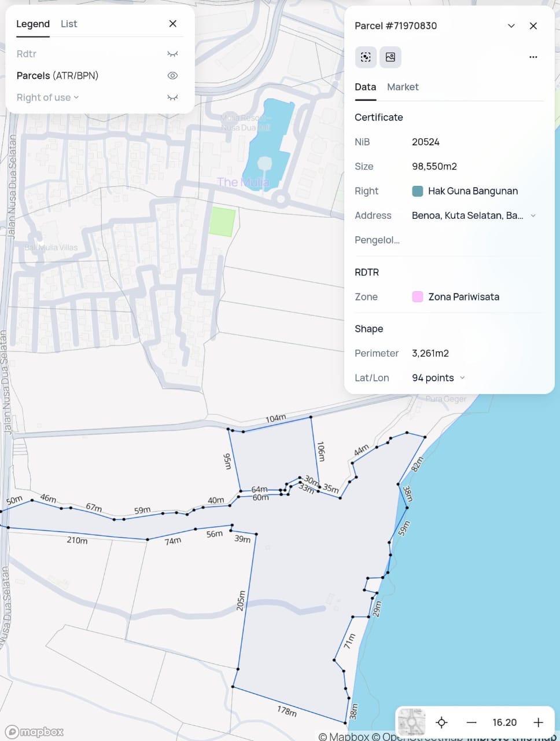Click the Zona Pariwisata pink color swatch
This screenshot has width=560, height=741.
coord(417,297)
